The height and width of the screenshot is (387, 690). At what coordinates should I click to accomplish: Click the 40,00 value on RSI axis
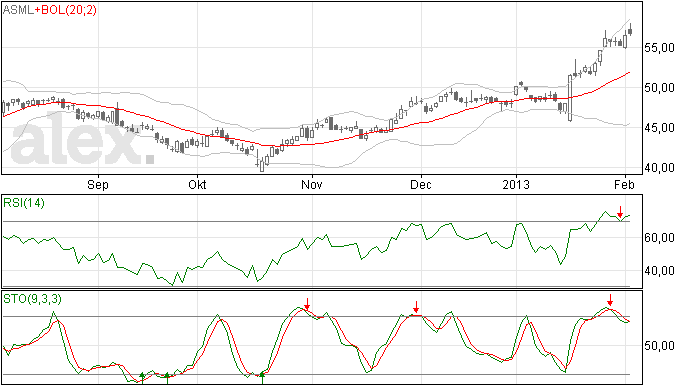(659, 271)
